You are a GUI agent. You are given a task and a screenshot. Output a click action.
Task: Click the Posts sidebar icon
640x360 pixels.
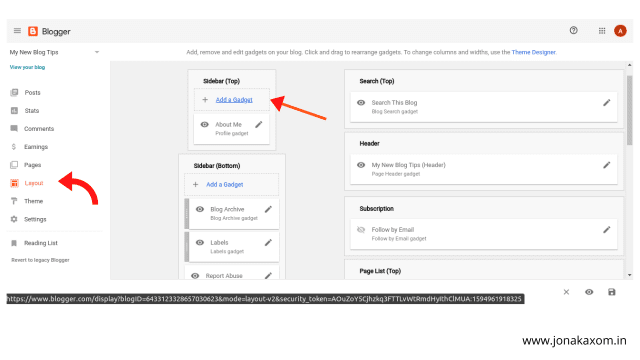click(14, 92)
